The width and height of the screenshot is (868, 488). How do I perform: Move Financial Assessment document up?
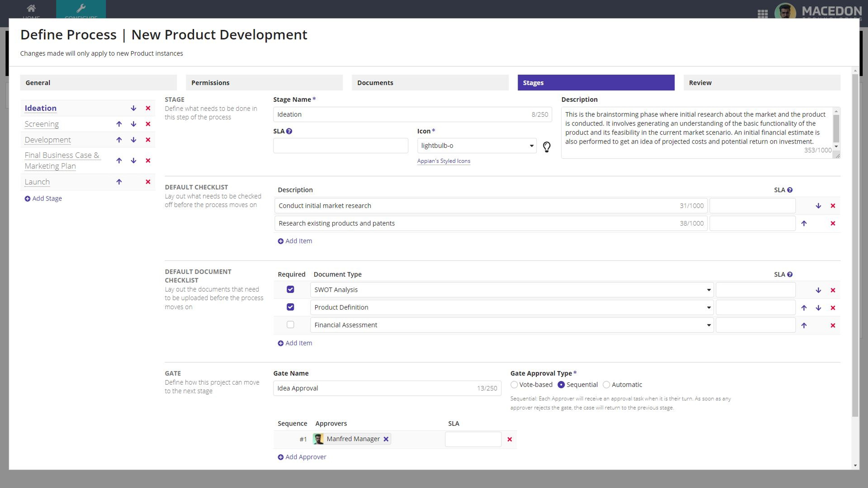pyautogui.click(x=804, y=325)
